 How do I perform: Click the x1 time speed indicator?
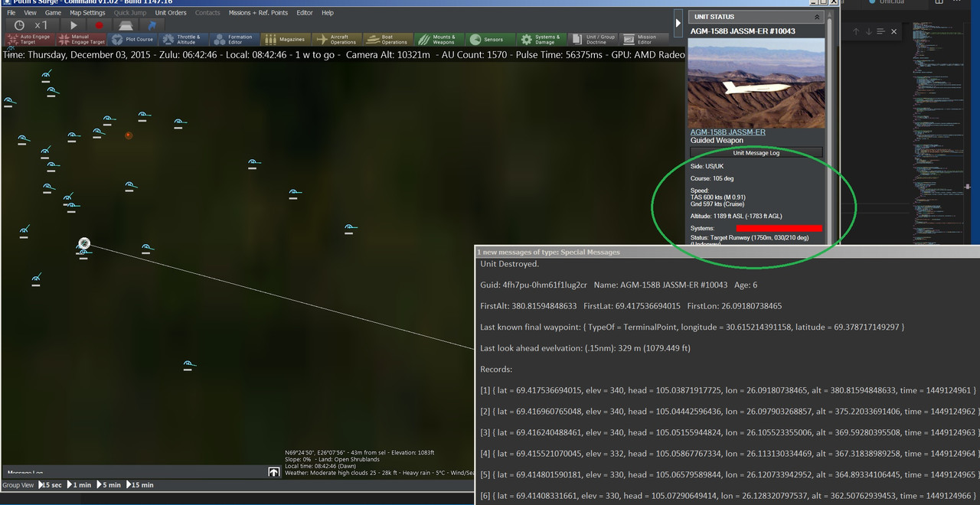(x=41, y=25)
